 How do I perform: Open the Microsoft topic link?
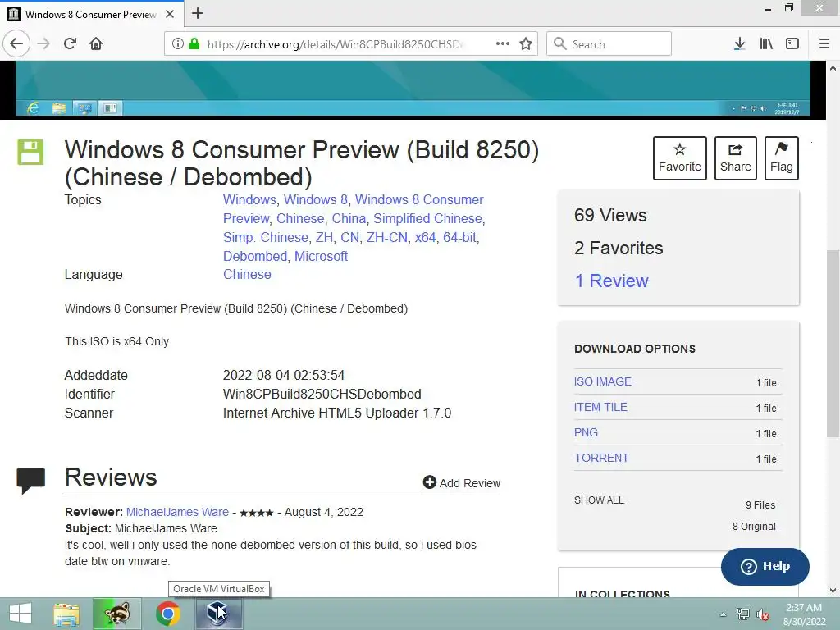point(321,256)
